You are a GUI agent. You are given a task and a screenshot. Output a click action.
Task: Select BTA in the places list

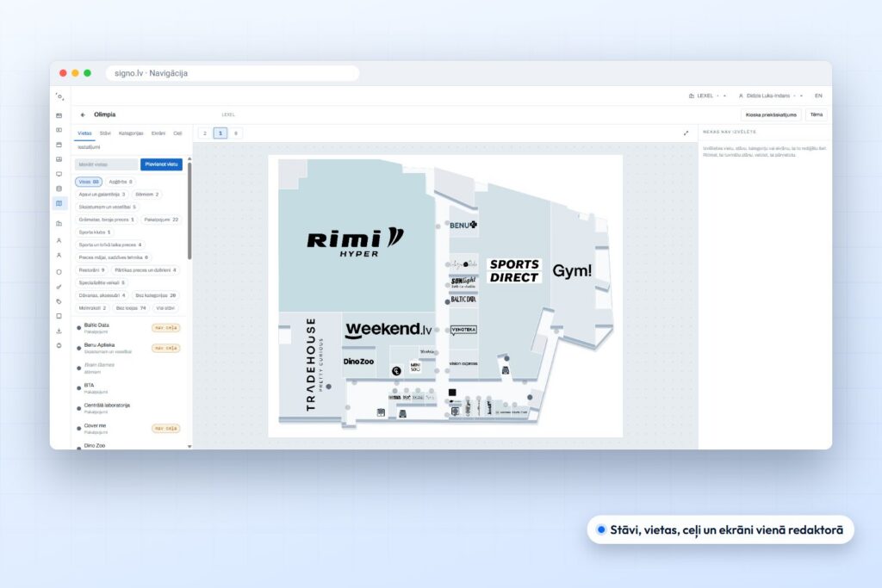click(x=129, y=388)
